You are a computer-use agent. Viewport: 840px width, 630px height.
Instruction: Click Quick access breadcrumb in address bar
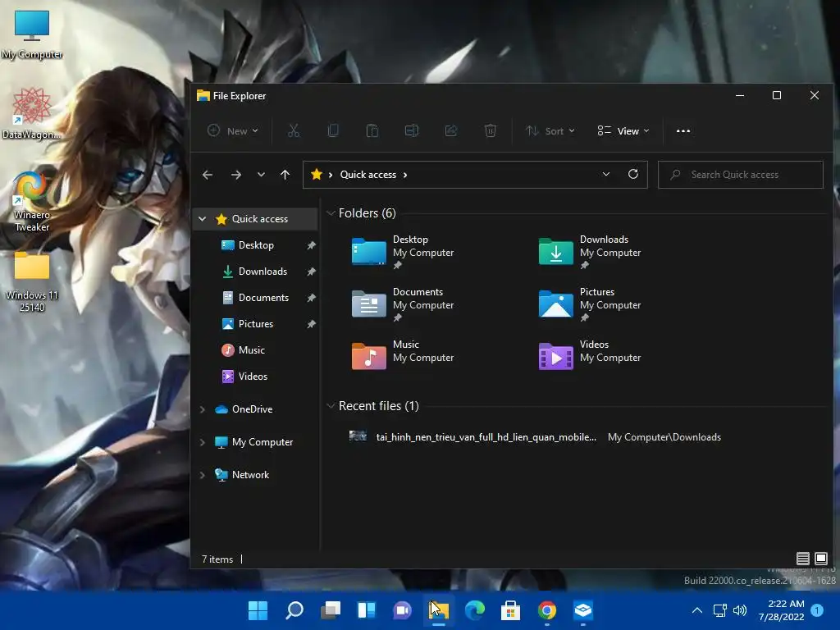368,175
